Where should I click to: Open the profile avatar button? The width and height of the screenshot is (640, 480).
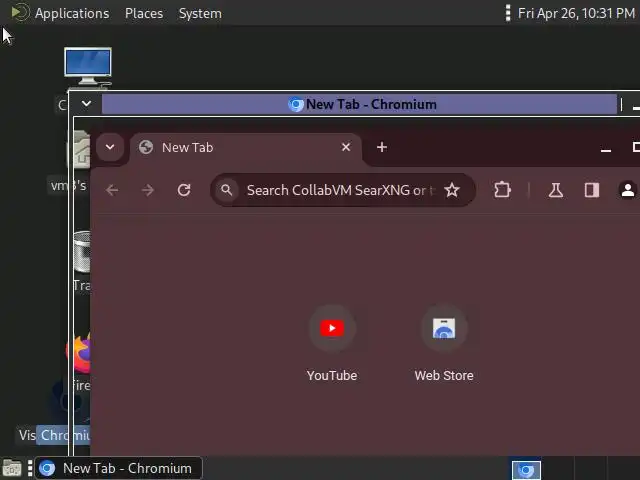[x=628, y=190]
